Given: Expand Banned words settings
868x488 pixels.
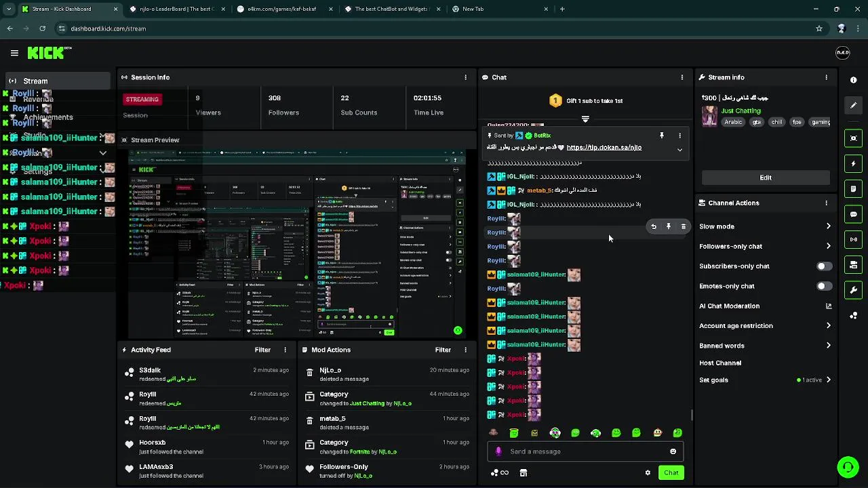Looking at the screenshot, I should pyautogui.click(x=828, y=346).
